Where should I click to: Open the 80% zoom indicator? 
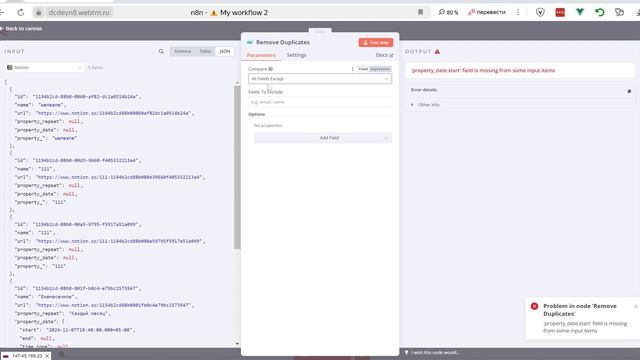(x=448, y=12)
